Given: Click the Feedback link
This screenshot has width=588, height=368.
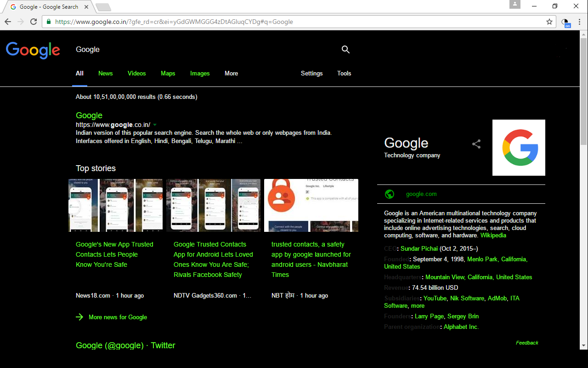Looking at the screenshot, I should click(x=527, y=343).
